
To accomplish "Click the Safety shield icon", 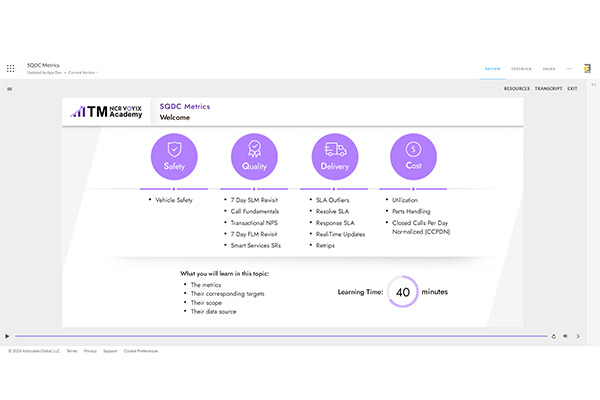I will pyautogui.click(x=174, y=157).
